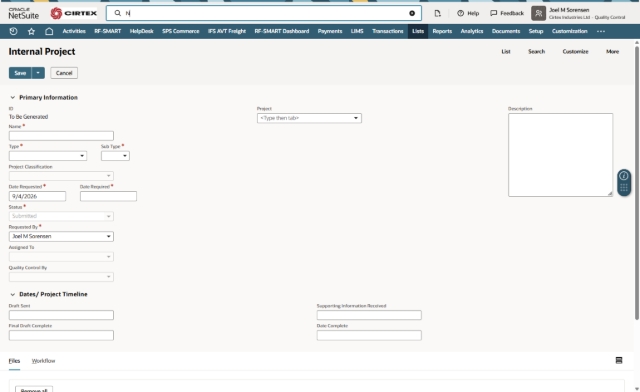Open the floating info assistant icon
This screenshot has width=640, height=392.
point(624,176)
